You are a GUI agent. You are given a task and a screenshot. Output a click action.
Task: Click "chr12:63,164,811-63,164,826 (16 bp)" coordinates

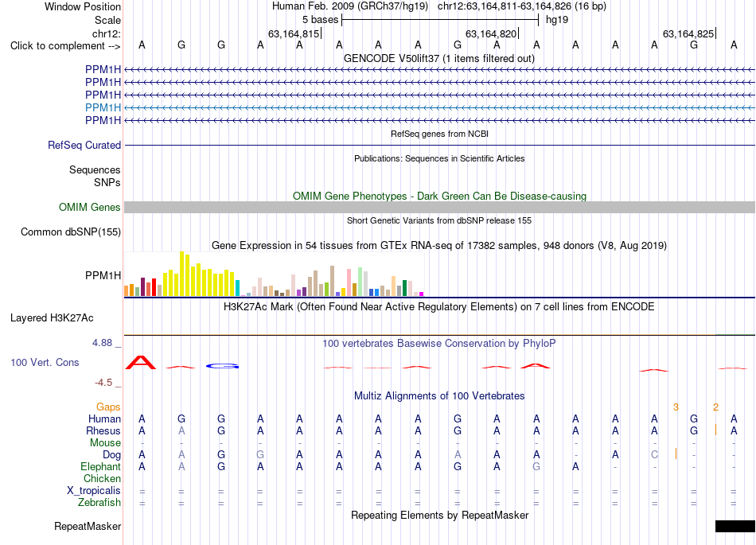[x=522, y=6]
